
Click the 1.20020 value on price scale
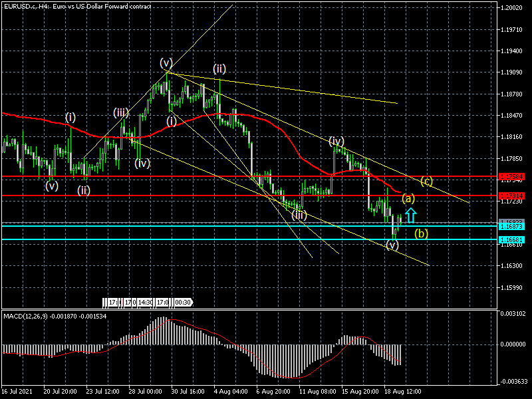click(x=513, y=8)
